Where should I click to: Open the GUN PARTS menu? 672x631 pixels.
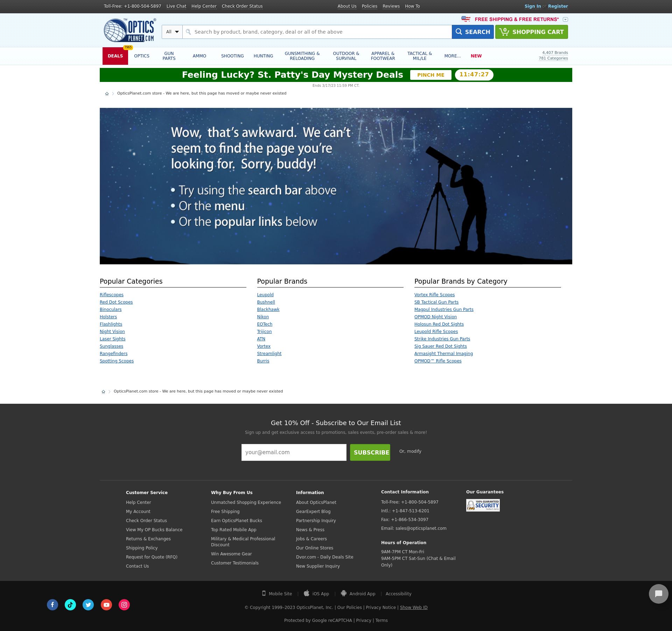click(x=169, y=56)
